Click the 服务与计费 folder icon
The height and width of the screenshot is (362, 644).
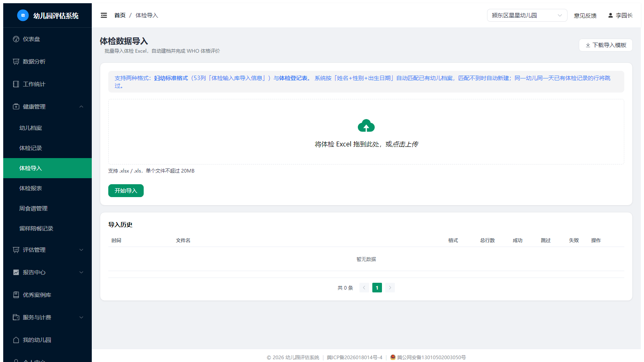16,317
